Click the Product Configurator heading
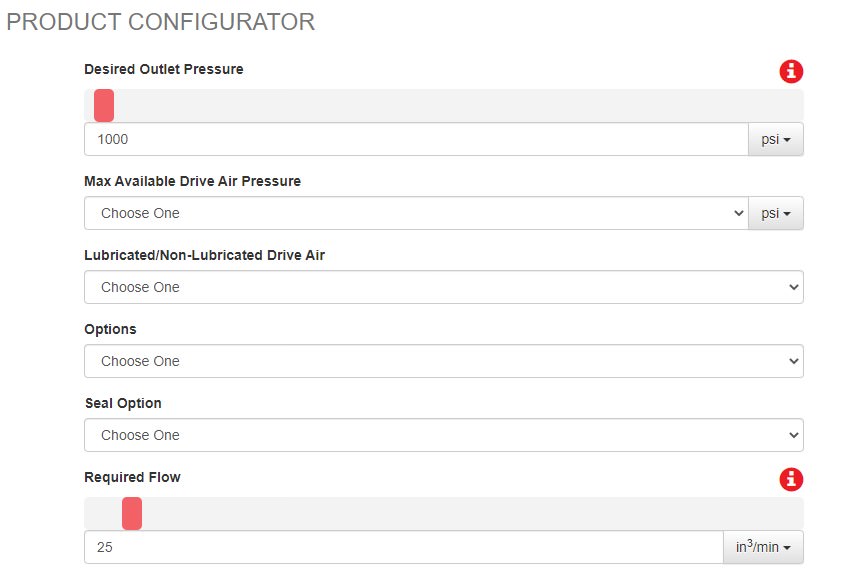The width and height of the screenshot is (867, 586). tap(161, 22)
